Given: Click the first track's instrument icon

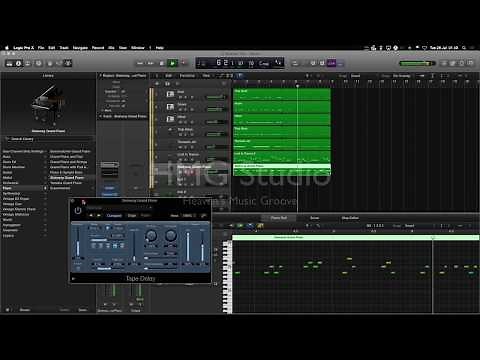Looking at the screenshot, I should point(170,94).
